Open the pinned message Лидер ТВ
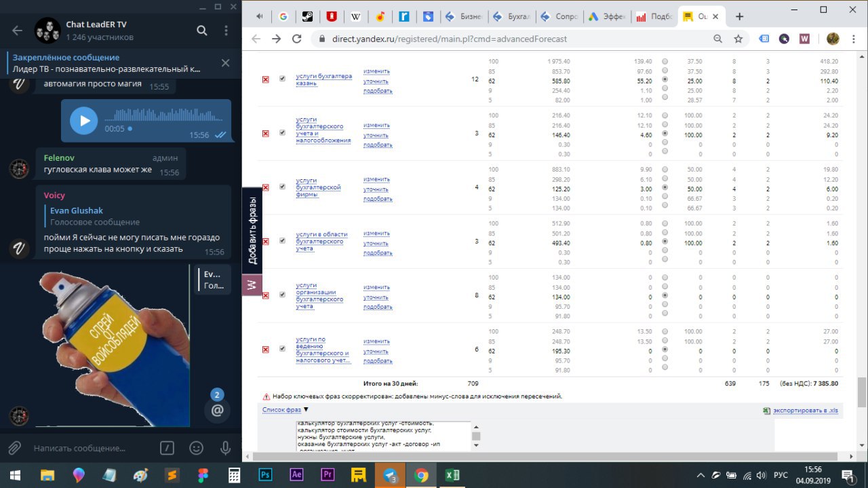The width and height of the screenshot is (868, 488). [112, 63]
